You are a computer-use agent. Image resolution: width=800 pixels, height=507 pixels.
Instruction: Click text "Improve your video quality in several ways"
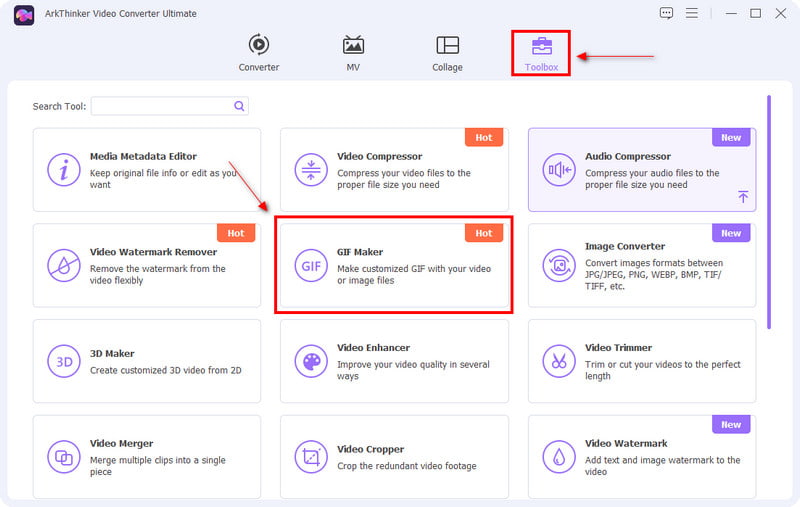pyautogui.click(x=413, y=370)
